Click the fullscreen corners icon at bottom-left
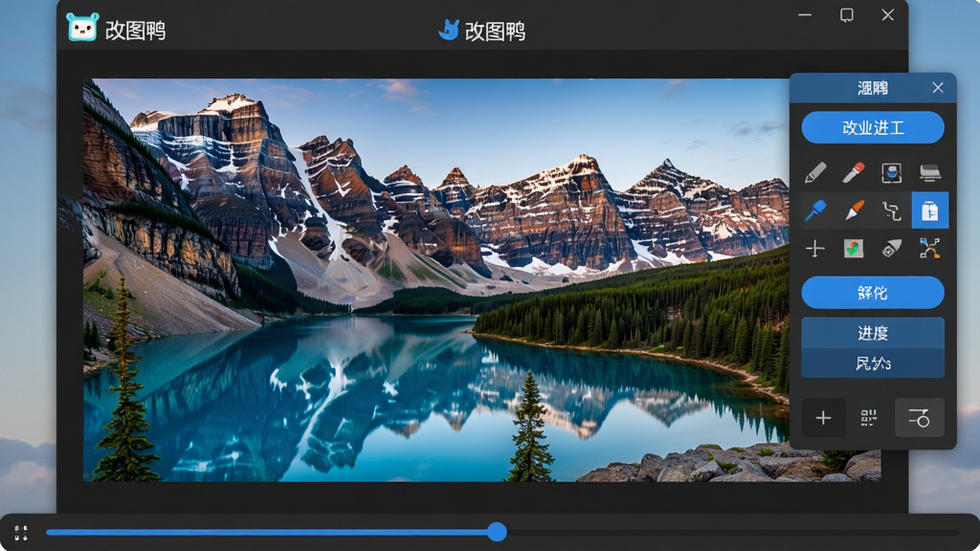 tap(21, 533)
